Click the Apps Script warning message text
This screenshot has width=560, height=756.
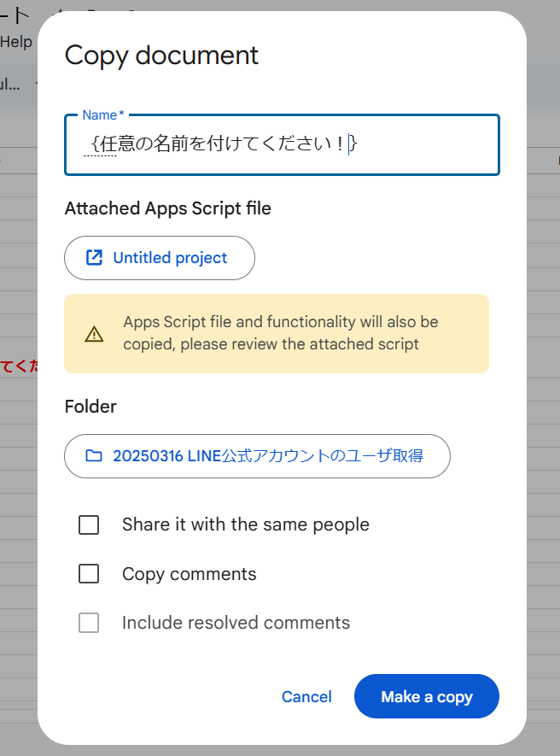[x=280, y=333]
